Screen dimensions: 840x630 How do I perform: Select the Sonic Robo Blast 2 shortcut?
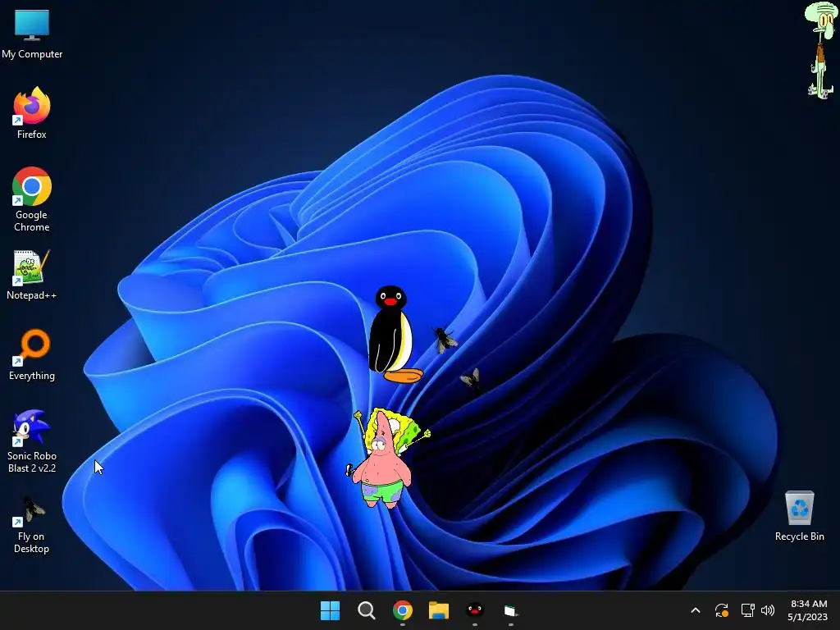point(32,441)
